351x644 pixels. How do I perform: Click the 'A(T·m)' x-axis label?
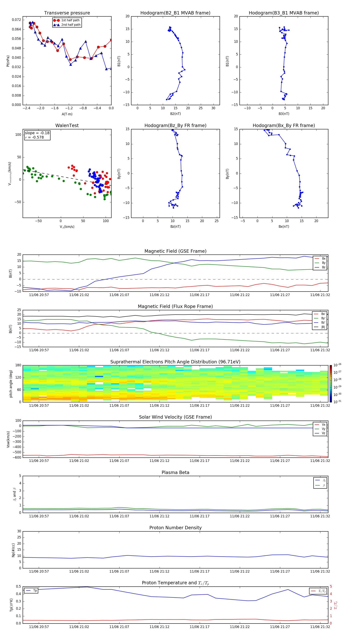[67, 114]
